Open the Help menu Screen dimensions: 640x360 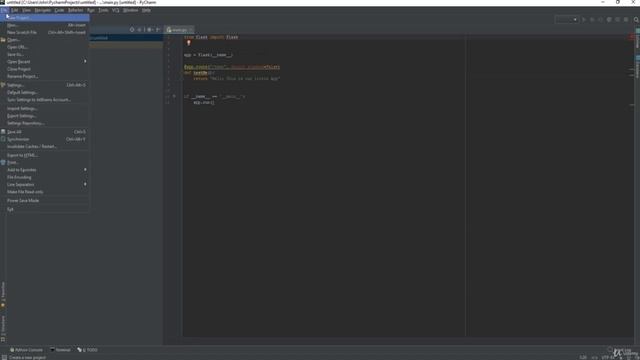[x=146, y=10]
